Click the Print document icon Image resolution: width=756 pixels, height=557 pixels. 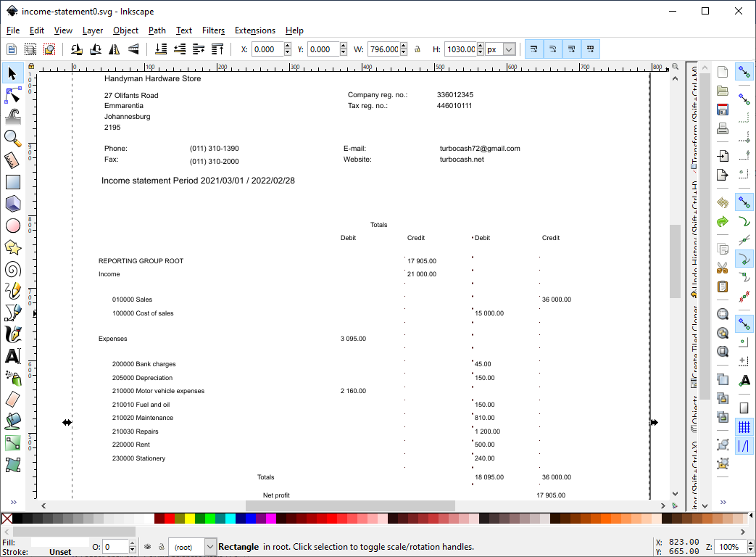[x=722, y=129]
